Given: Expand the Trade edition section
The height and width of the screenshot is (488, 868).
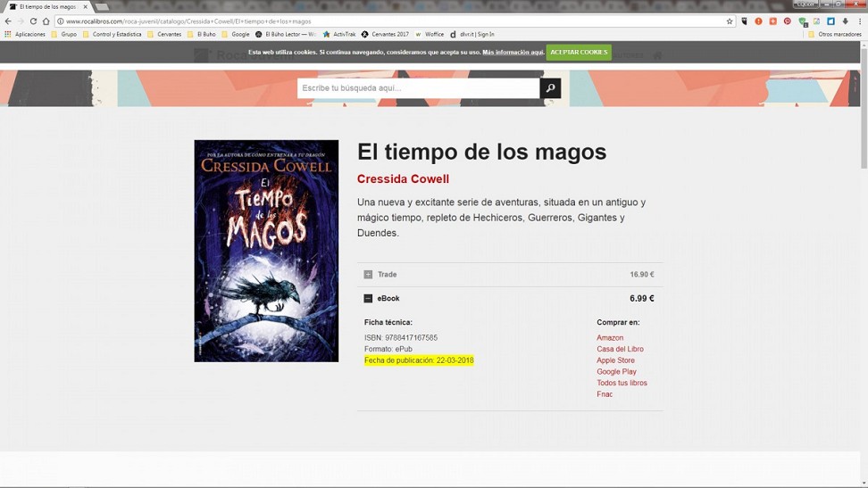Looking at the screenshot, I should click(x=368, y=275).
